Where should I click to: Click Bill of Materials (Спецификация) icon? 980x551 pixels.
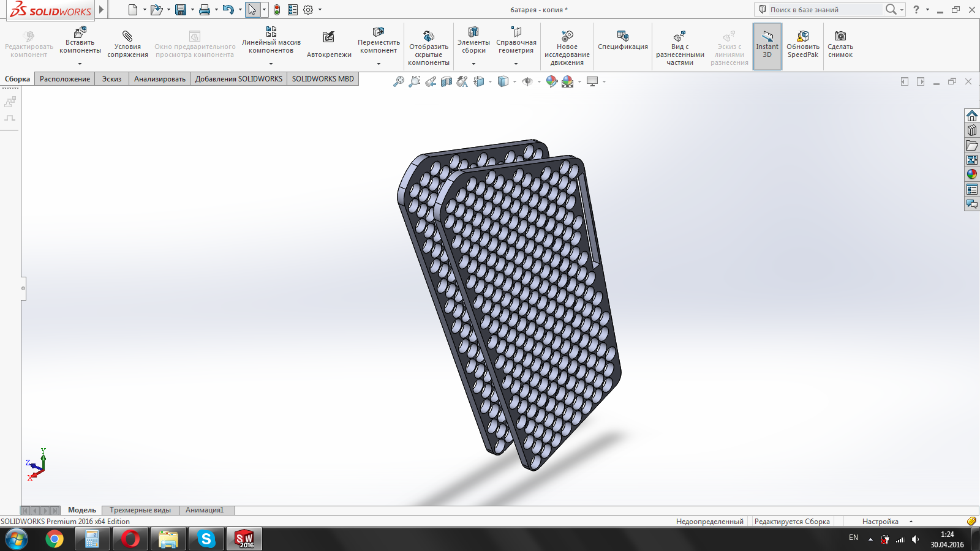622,36
